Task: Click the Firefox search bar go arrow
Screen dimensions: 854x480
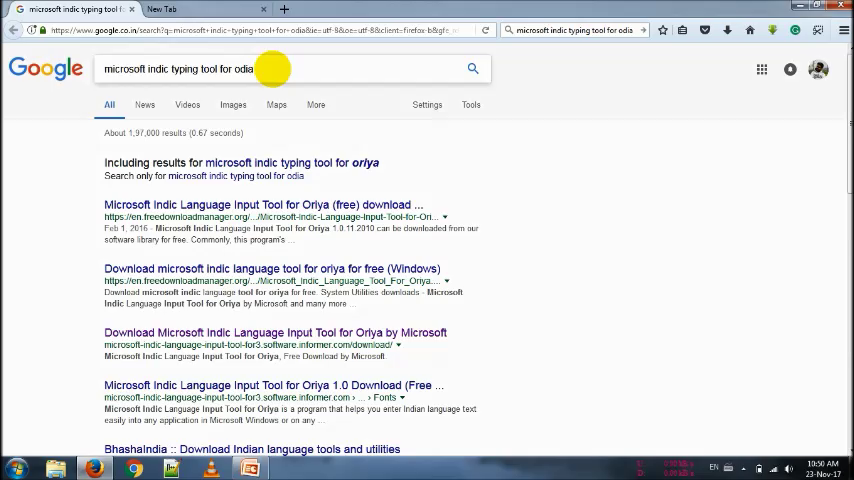Action: [643, 30]
